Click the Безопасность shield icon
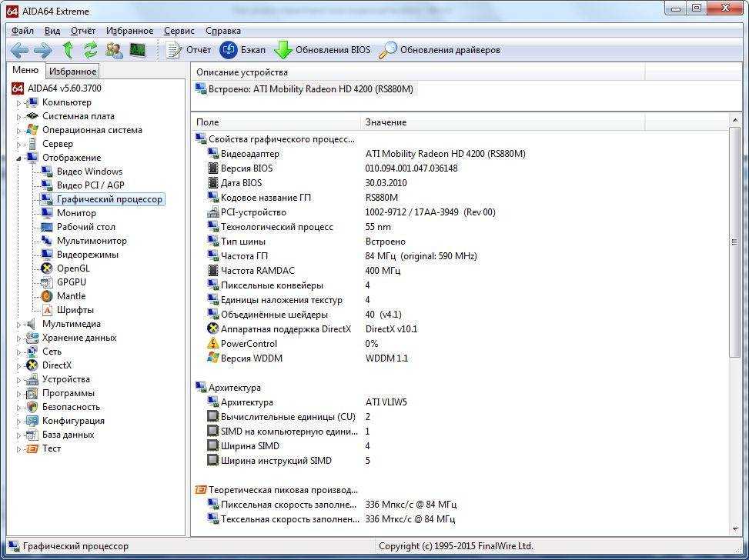This screenshot has width=749, height=560. pyautogui.click(x=32, y=407)
